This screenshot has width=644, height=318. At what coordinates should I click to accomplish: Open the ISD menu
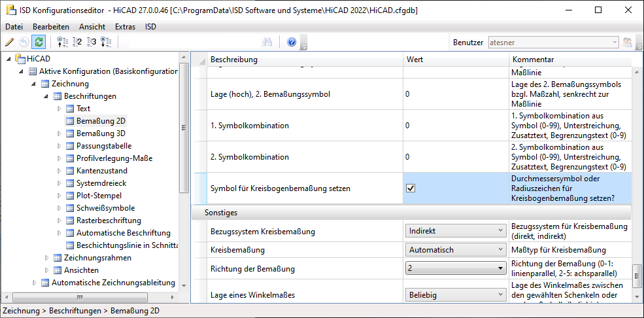coord(151,27)
